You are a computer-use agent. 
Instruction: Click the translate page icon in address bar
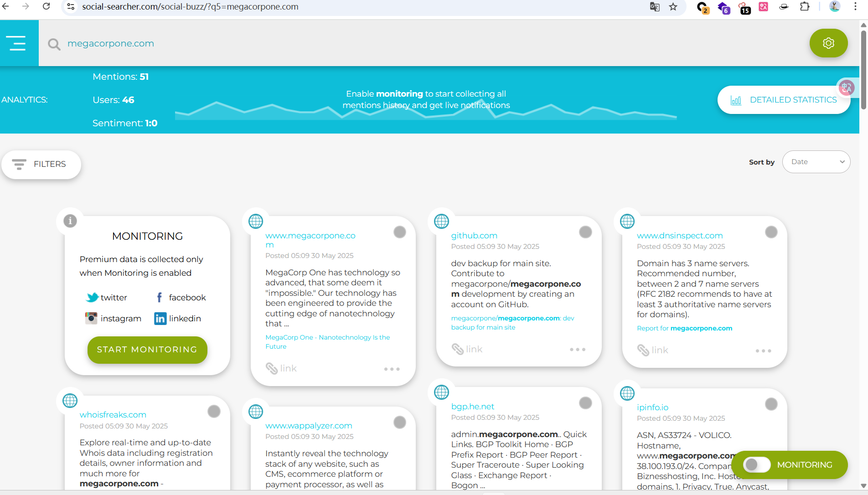pos(655,7)
